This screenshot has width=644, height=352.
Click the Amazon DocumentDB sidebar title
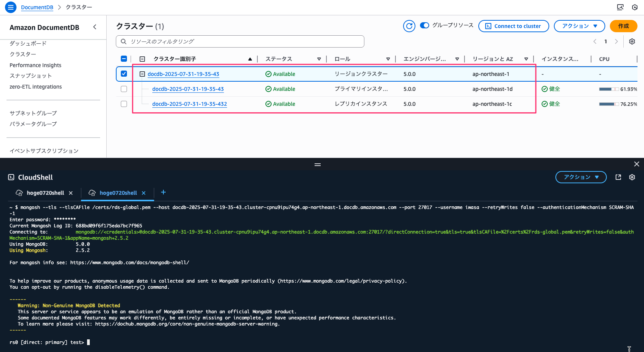click(x=44, y=28)
